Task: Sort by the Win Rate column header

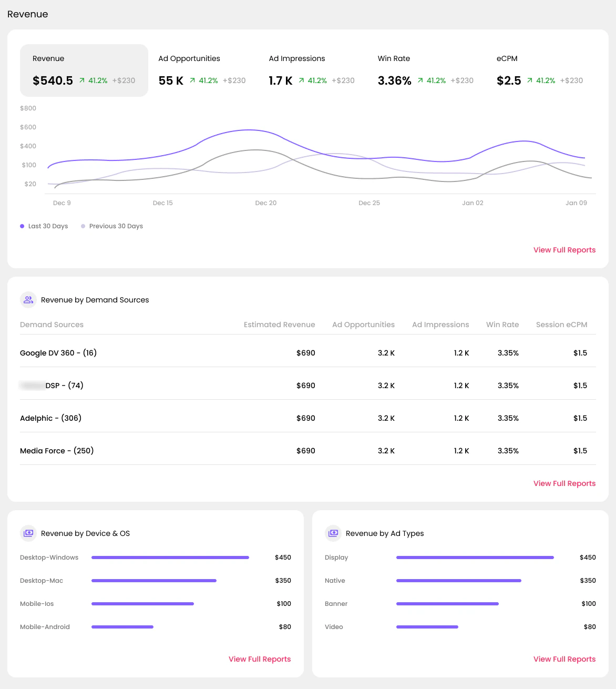Action: pyautogui.click(x=502, y=325)
